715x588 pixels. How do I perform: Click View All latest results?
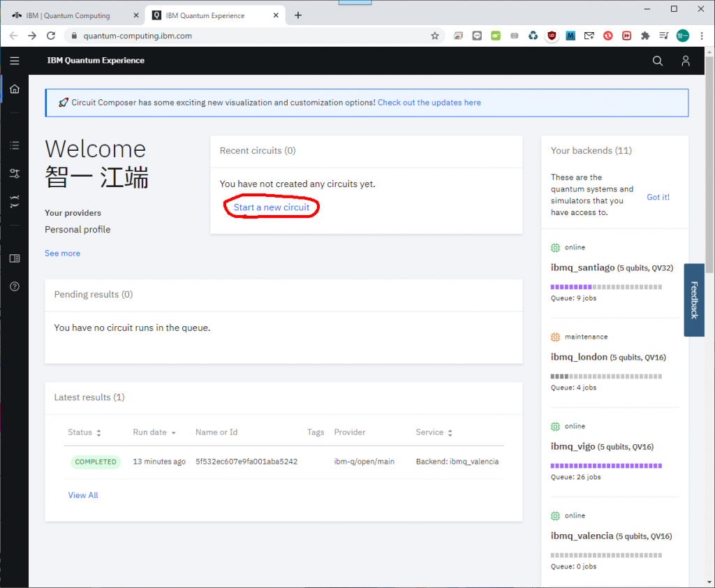(83, 495)
